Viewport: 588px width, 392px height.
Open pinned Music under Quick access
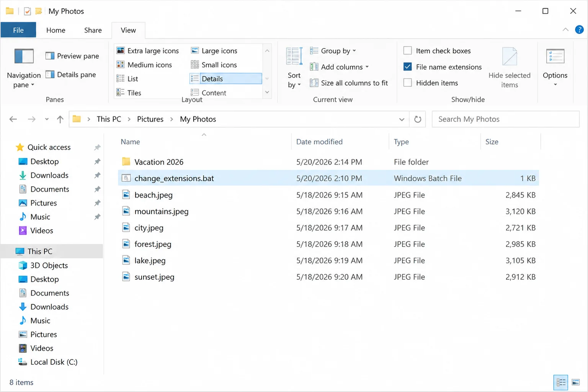point(40,217)
